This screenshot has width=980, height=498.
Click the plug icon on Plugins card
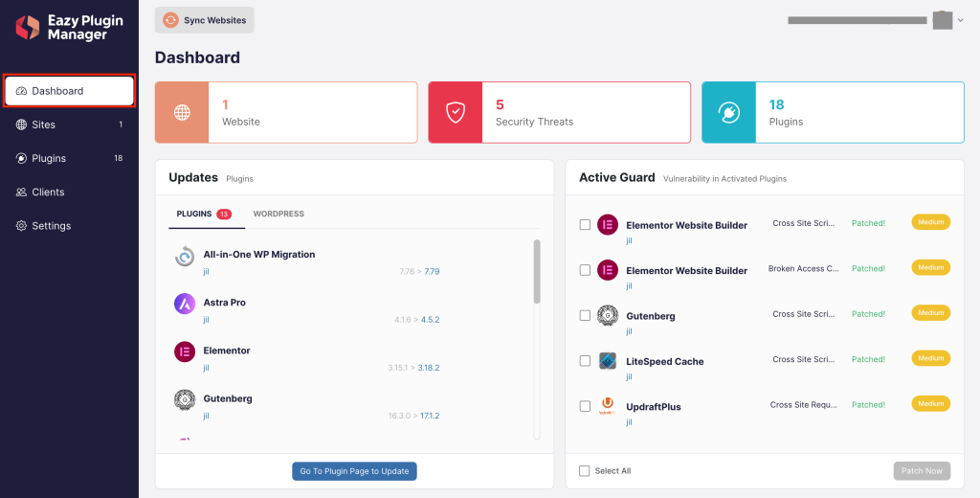728,113
